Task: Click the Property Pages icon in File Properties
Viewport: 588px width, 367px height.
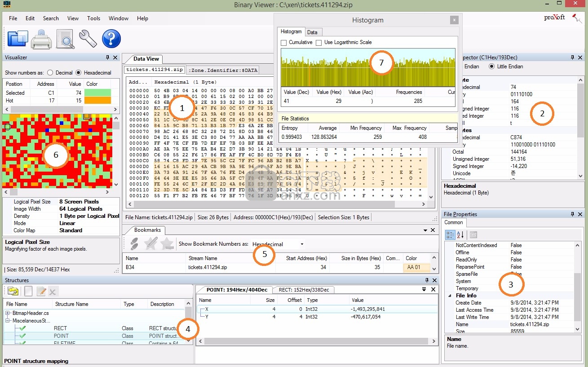Action: (473, 234)
